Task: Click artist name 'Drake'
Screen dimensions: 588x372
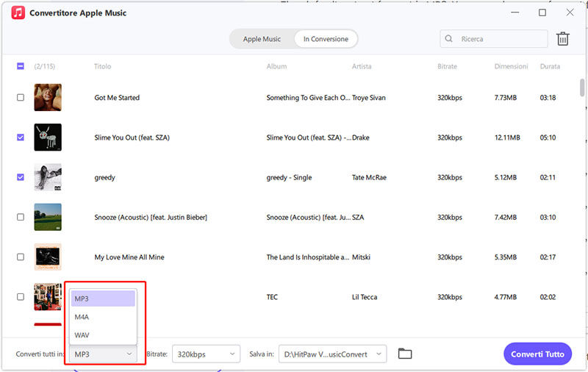Action: [x=361, y=137]
